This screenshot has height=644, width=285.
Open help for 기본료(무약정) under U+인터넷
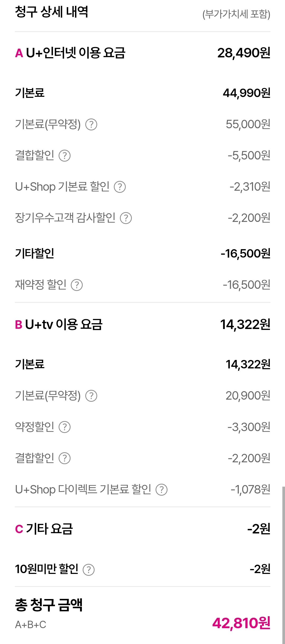[x=91, y=124]
